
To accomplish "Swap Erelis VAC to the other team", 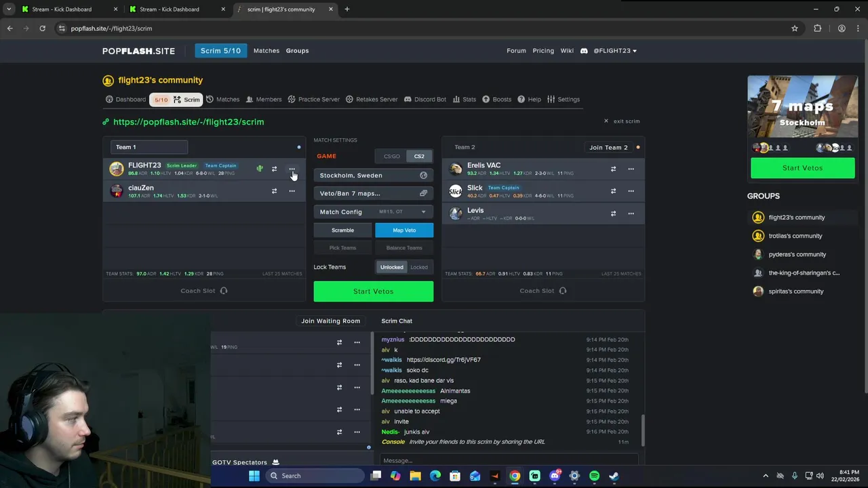I will [x=613, y=169].
